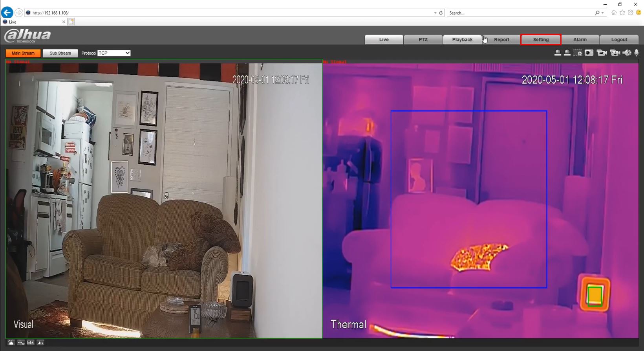Viewport: 644px width, 351px height.
Task: Click the browser forward arrow
Action: pos(19,13)
